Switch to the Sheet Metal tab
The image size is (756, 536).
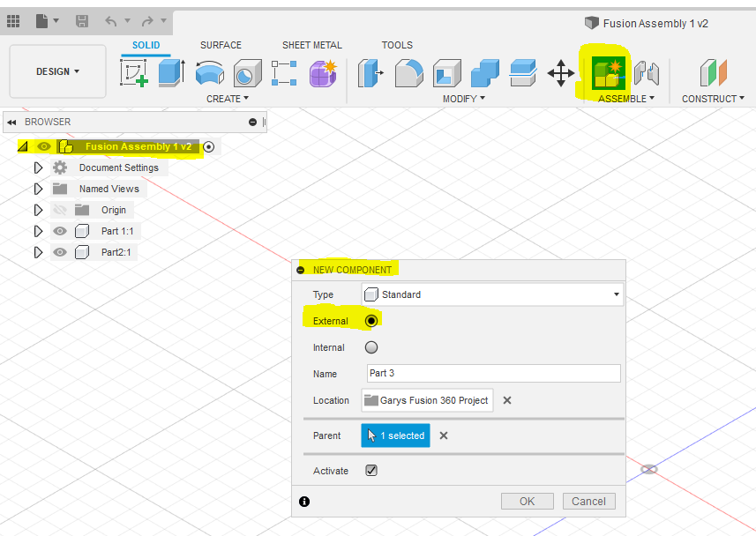311,45
